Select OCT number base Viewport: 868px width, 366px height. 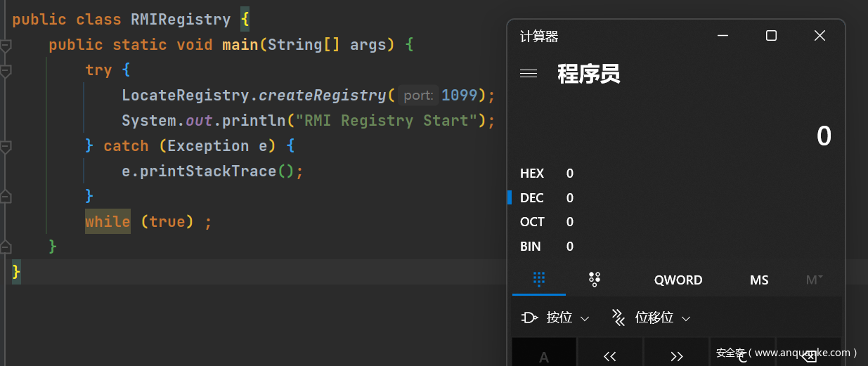[532, 222]
